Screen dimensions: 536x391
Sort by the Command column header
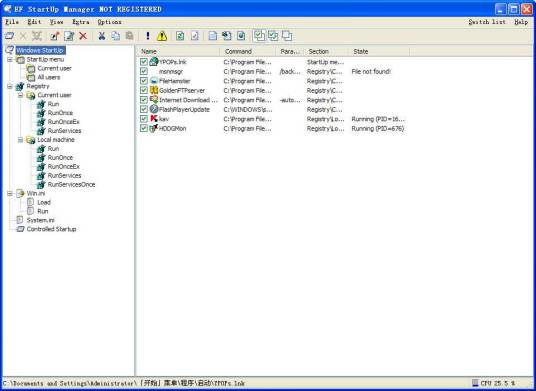pos(247,51)
